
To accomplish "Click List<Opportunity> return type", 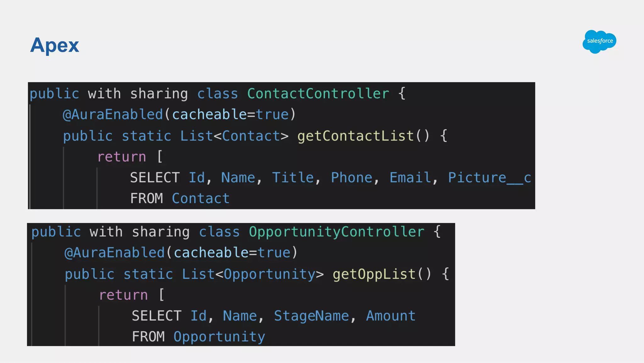I will (x=253, y=274).
